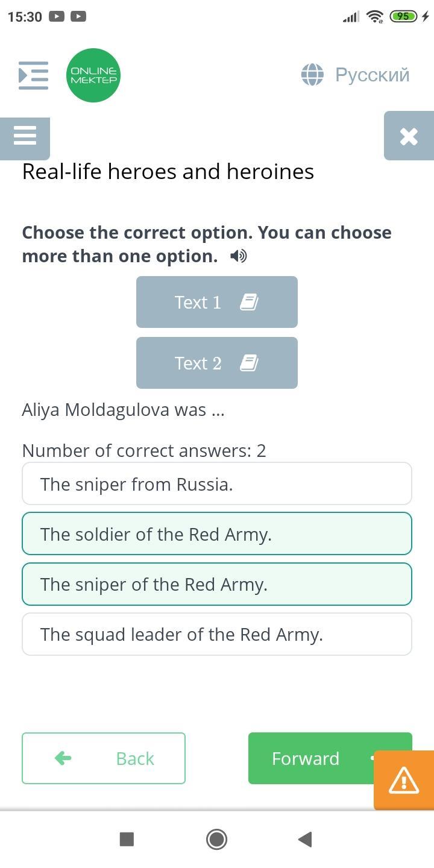Open the Text 2 reading
The height and width of the screenshot is (868, 434).
tap(217, 363)
